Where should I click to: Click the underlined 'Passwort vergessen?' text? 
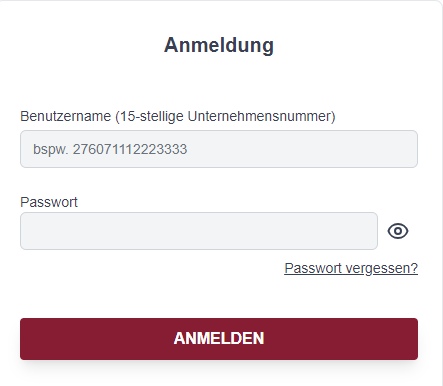tap(351, 268)
